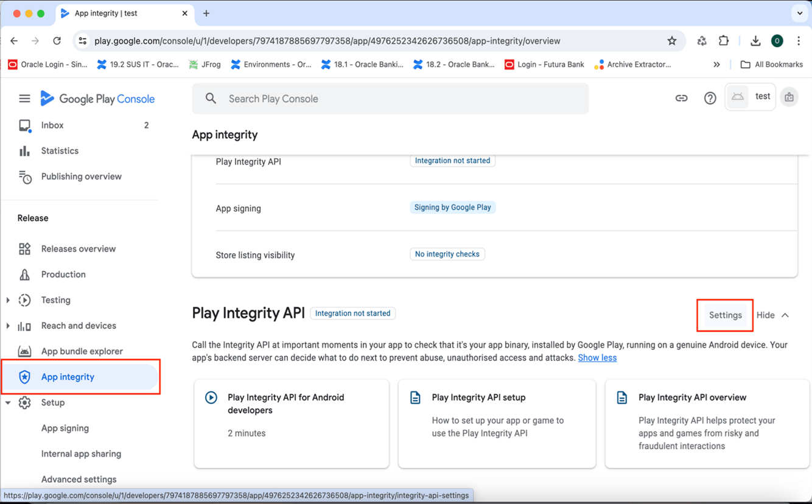This screenshot has height=504, width=812.
Task: Open 18.2 - Oracle Bank bookmark
Action: pos(453,65)
